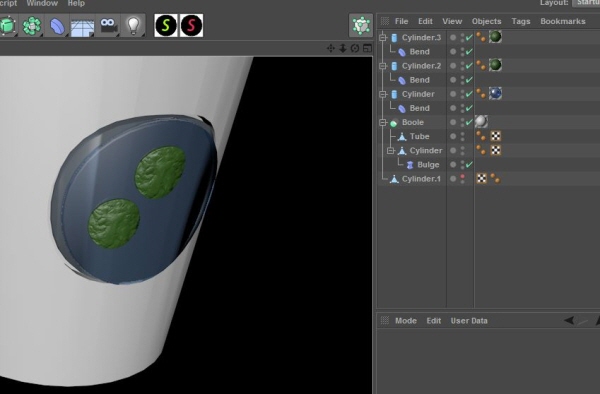Open the Window menu
Screen dimensions: 600x394
point(42,3)
